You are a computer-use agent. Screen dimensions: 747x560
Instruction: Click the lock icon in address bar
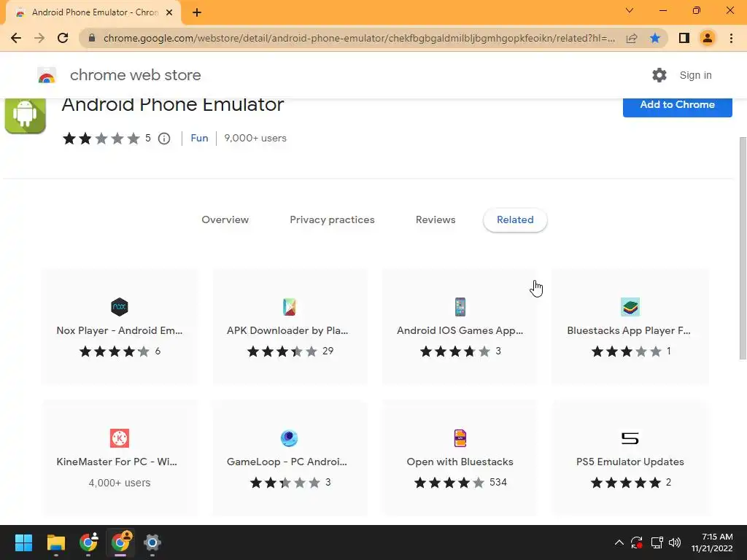coord(92,38)
